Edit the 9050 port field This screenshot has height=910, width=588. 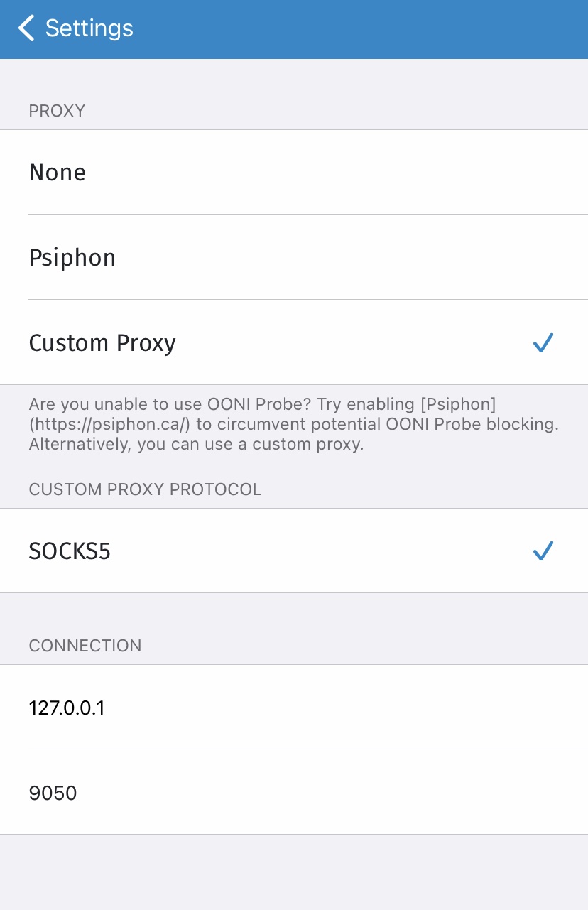pyautogui.click(x=294, y=792)
